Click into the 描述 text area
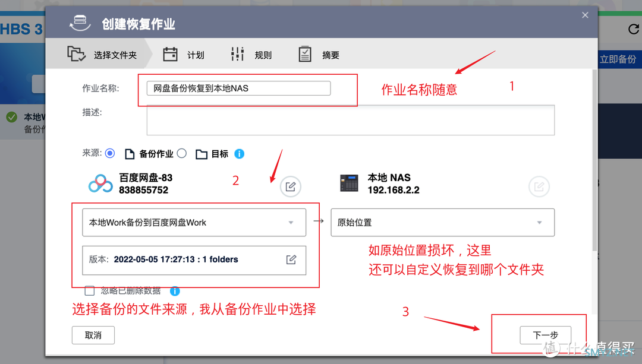This screenshot has width=642, height=364. click(351, 120)
